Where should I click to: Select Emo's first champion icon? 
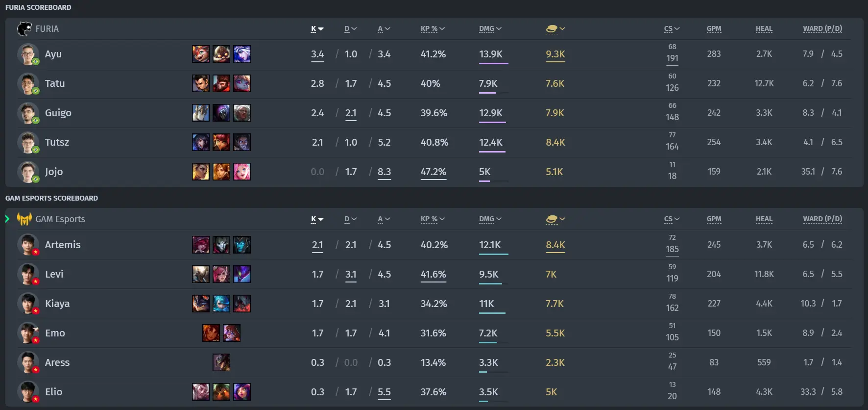tap(211, 333)
